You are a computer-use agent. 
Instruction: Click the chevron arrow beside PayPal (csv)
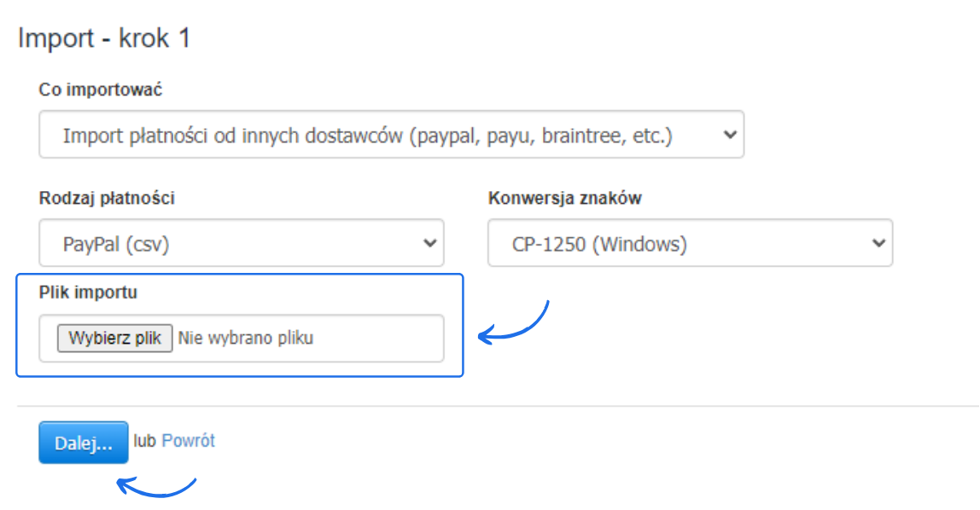429,244
